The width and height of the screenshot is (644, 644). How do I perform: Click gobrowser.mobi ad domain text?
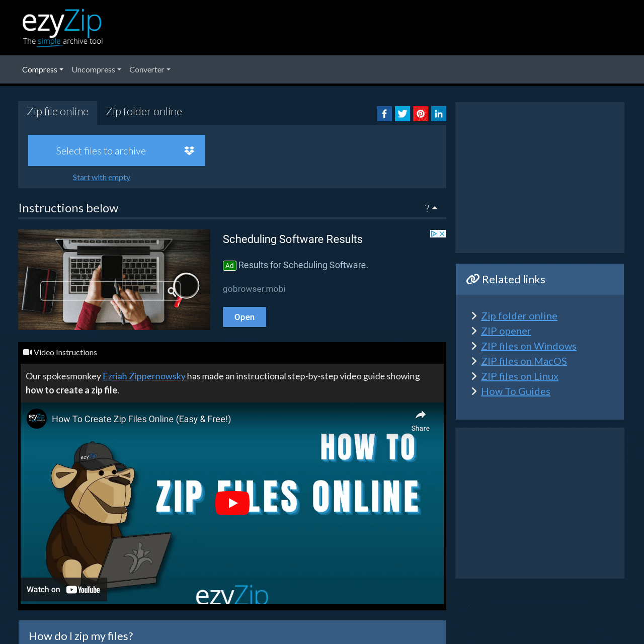click(x=254, y=289)
